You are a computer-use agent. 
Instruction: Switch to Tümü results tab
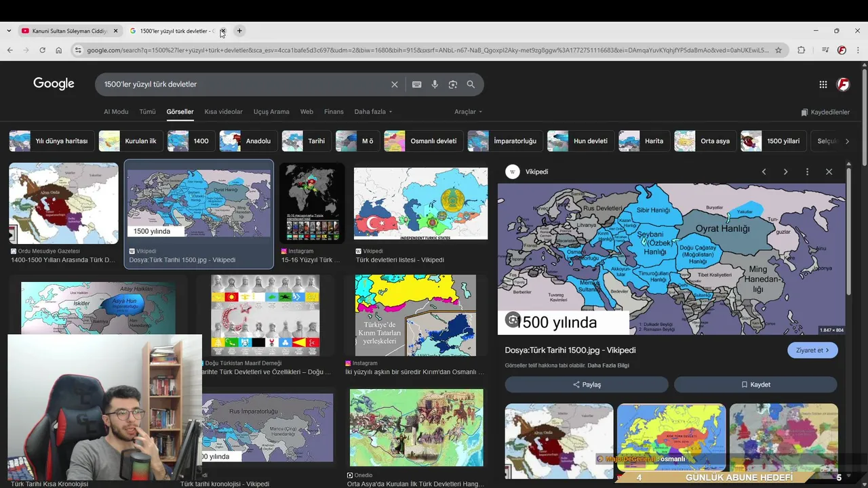(147, 112)
